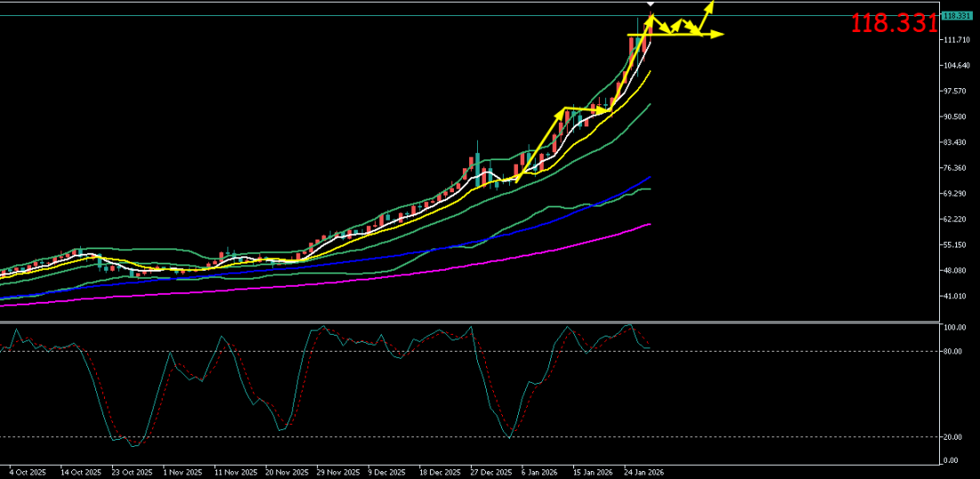Click the oscillator 80.00 level label
Viewport: 980px width, 479px height.
(954, 352)
